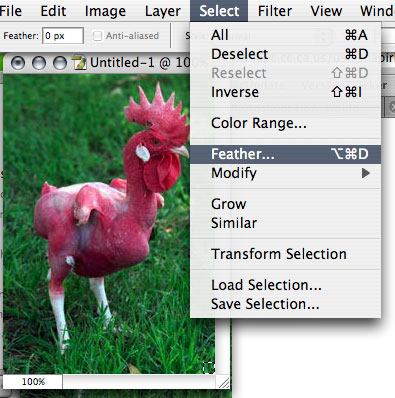This screenshot has width=395, height=398.
Task: Choose Deselect from the menu
Action: pyautogui.click(x=285, y=54)
